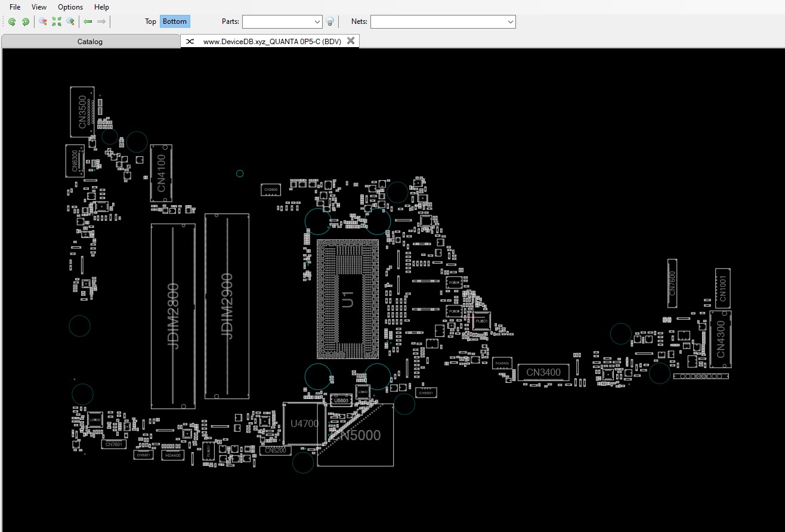Click the fit board to window icon
Screen dimensions: 785x532
[x=57, y=21]
